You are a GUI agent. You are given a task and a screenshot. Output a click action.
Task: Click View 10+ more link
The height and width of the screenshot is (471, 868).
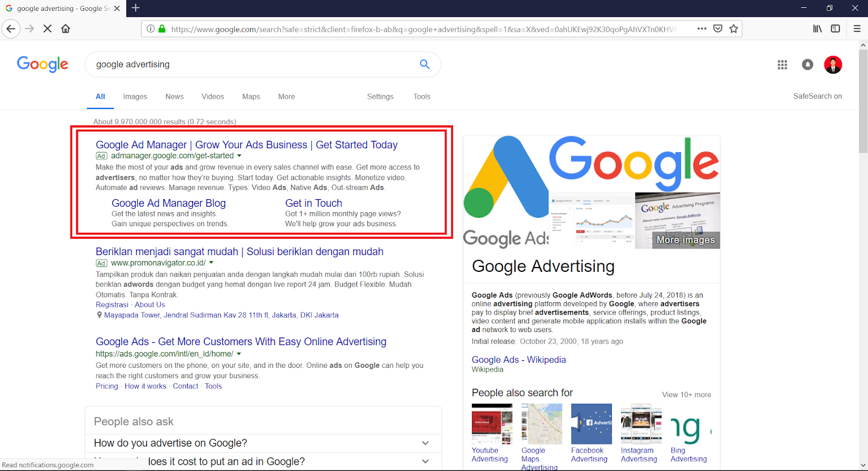686,394
